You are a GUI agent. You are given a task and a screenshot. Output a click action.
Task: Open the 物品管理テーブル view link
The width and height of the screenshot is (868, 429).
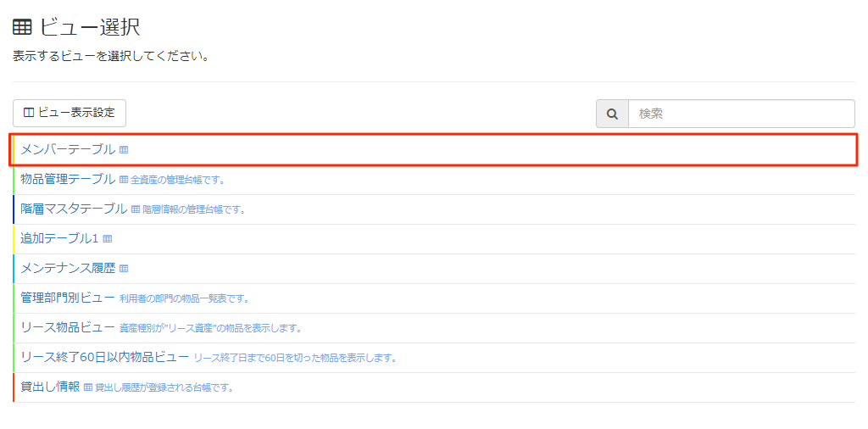(68, 179)
